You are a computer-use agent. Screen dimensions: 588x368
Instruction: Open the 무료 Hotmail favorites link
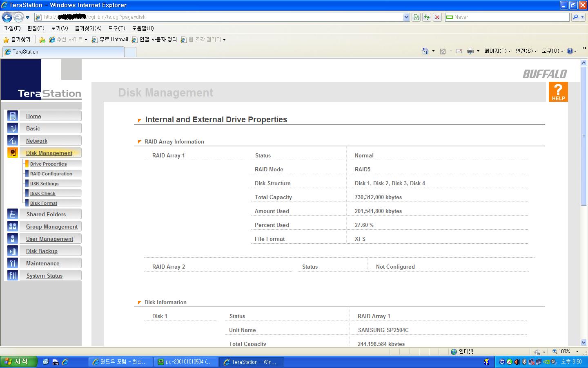[x=110, y=40]
